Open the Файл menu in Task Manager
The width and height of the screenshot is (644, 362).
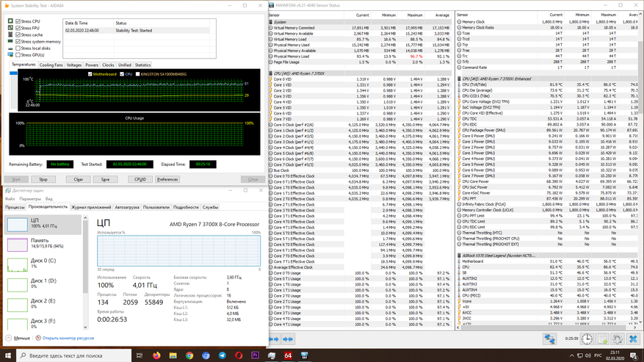[10, 199]
